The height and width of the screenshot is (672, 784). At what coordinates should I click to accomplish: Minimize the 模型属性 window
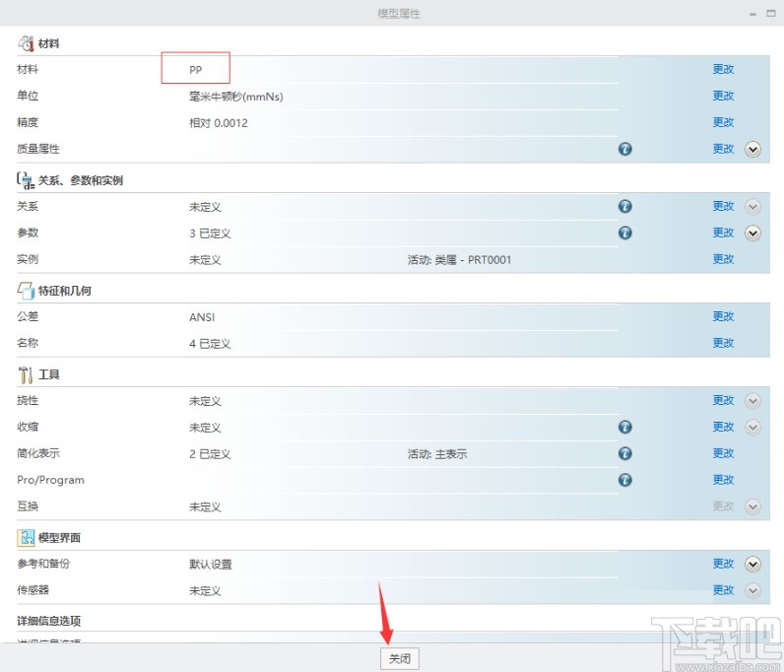pos(753,14)
